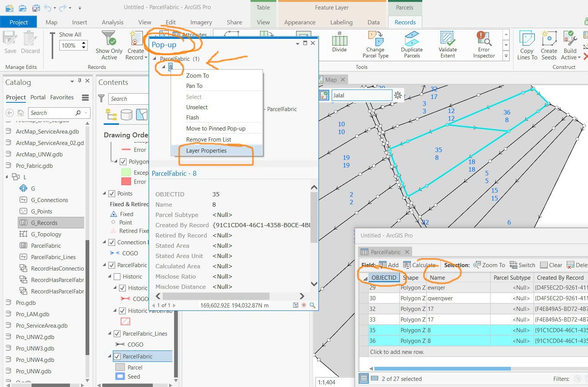Click the Save edits icon in Manage Edits
This screenshot has width=588, height=387.
tap(10, 38)
